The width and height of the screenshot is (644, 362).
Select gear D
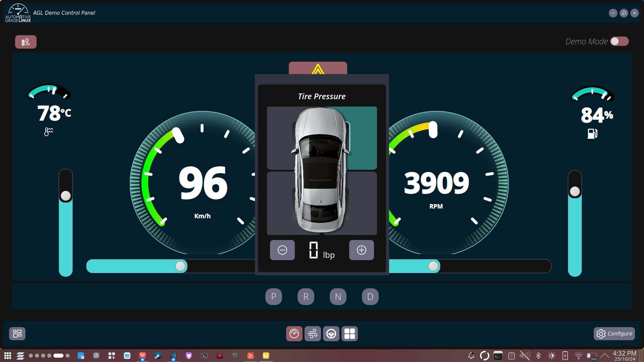click(370, 297)
